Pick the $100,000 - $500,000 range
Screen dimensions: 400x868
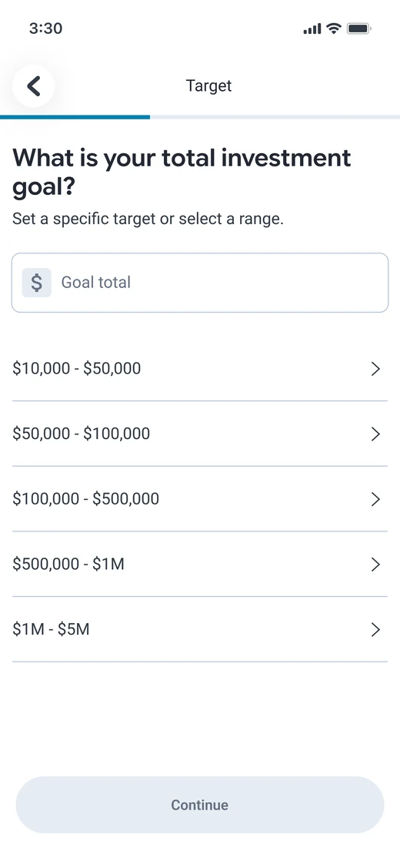(200, 499)
